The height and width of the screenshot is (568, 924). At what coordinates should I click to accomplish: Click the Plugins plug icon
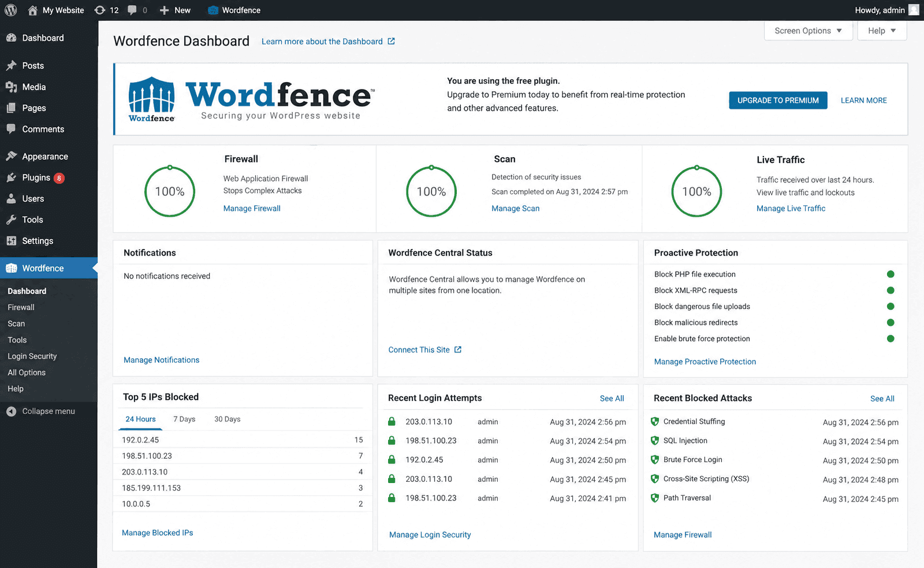pos(11,177)
